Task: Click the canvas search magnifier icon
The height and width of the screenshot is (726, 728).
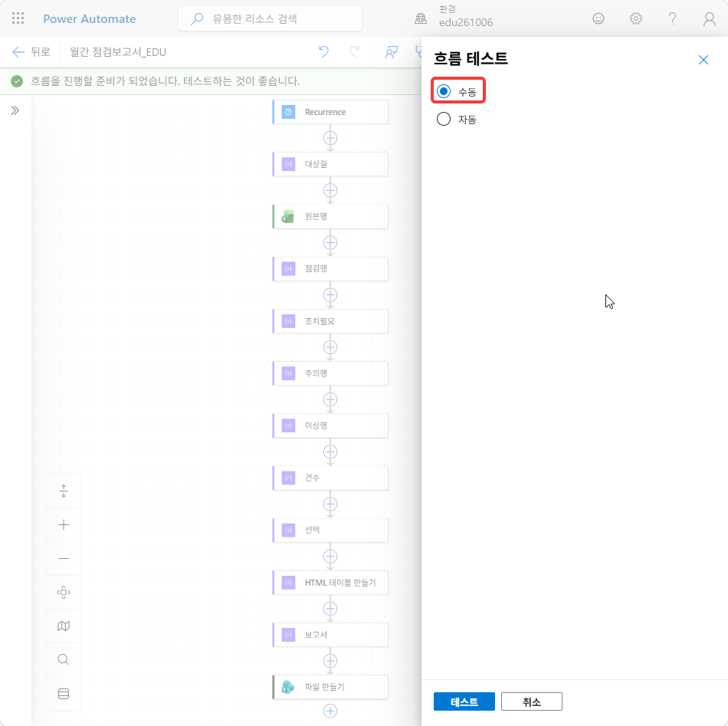Action: coord(64,659)
